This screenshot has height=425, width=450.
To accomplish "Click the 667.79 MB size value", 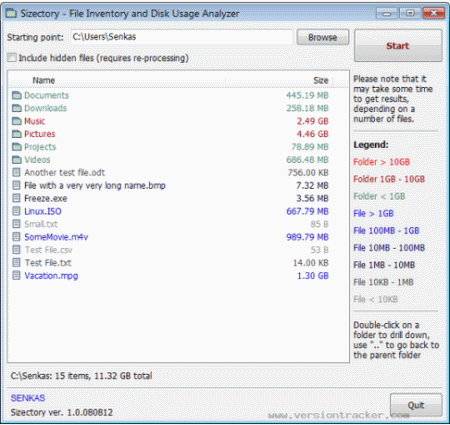I will point(307,211).
